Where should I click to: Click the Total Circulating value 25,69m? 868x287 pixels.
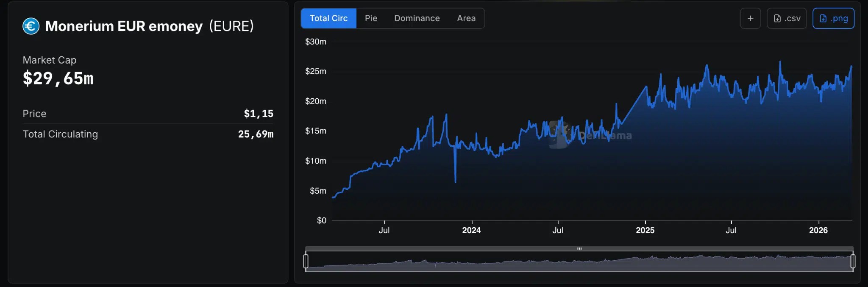256,134
